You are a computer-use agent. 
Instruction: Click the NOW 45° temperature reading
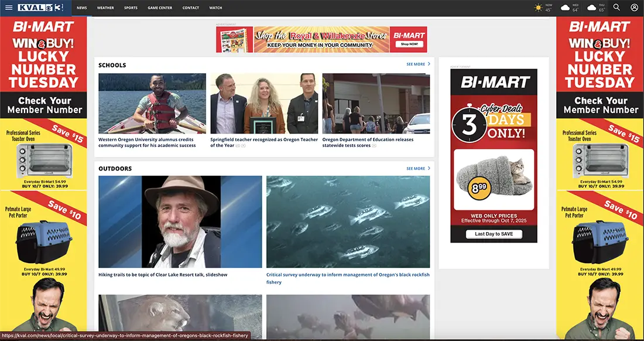pos(549,8)
